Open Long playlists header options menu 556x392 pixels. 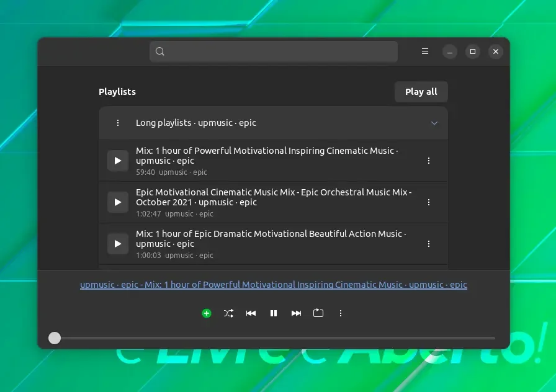pyautogui.click(x=118, y=123)
